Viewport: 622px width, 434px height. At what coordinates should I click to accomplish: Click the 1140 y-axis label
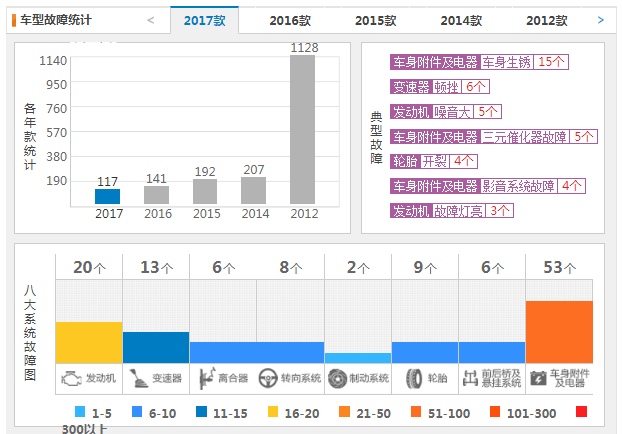point(53,61)
